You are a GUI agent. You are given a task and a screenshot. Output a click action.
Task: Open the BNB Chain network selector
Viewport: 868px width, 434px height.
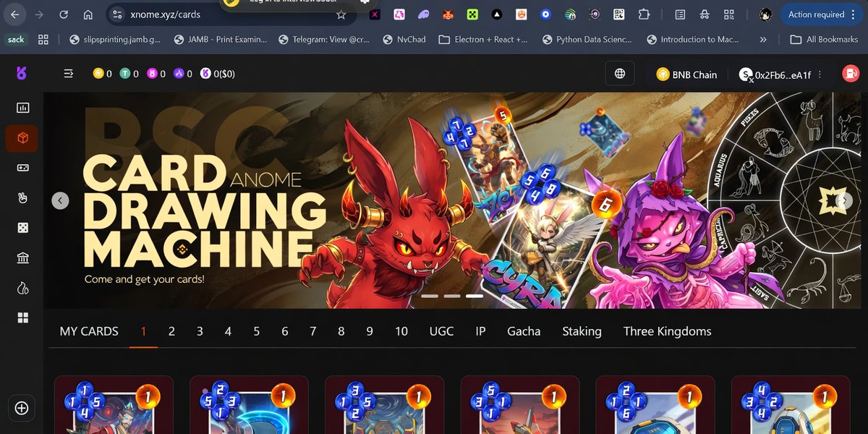(x=686, y=75)
